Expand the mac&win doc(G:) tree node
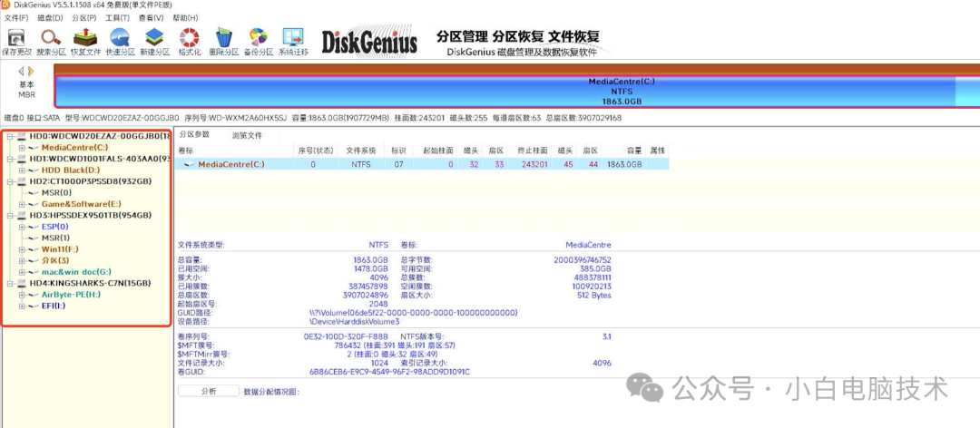The image size is (980, 428). pos(22,272)
